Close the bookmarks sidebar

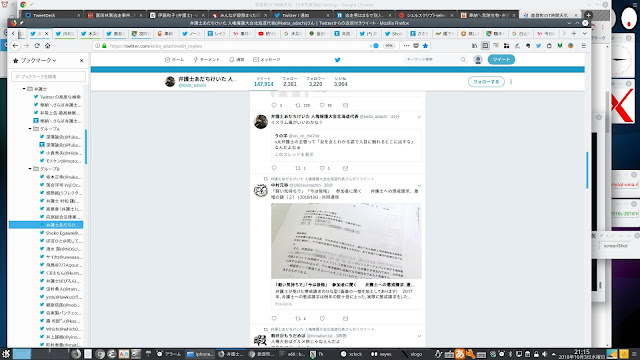coord(82,60)
